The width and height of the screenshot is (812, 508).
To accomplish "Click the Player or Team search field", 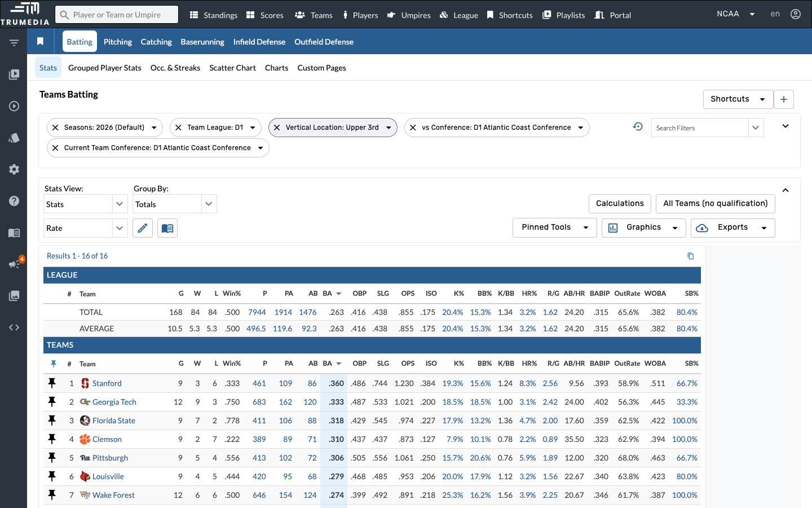I will click(117, 15).
